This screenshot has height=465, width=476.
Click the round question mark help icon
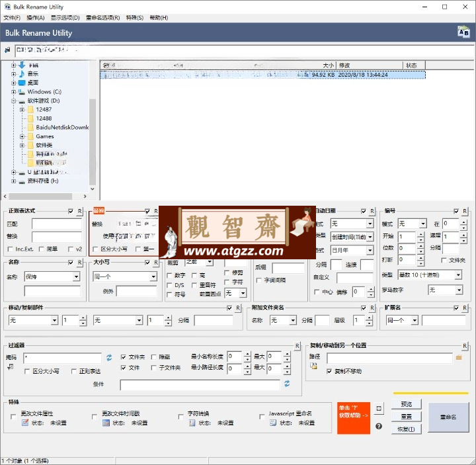pyautogui.click(x=379, y=426)
